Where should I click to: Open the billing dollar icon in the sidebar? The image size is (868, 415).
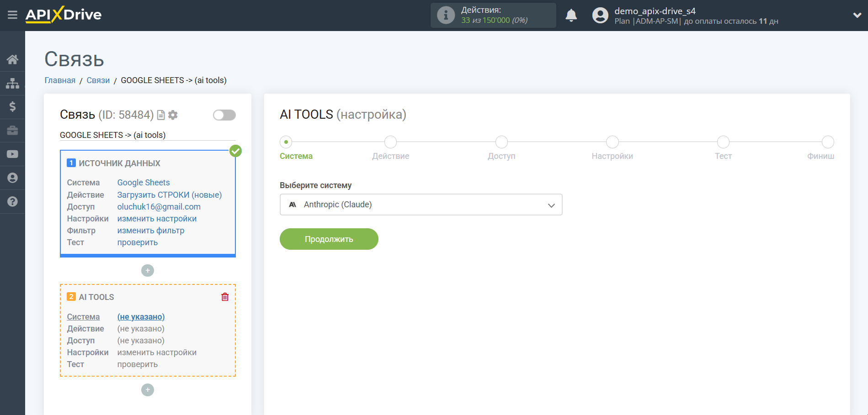(12, 107)
